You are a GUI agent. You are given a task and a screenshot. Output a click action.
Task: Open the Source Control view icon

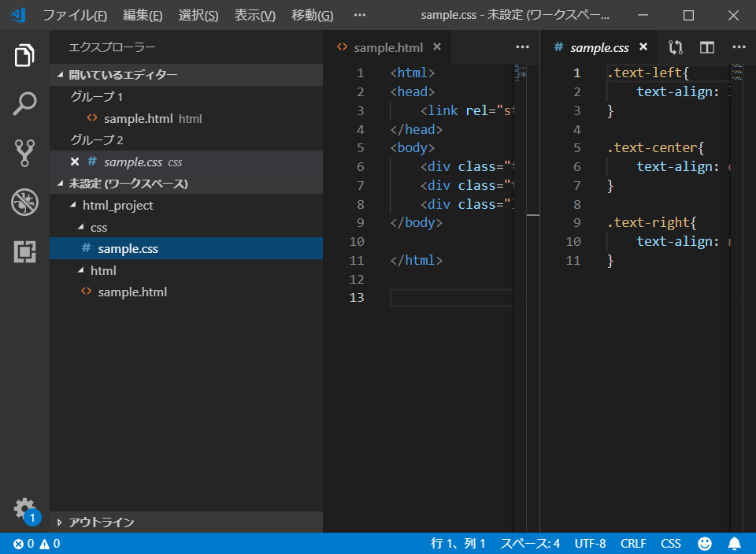(24, 153)
